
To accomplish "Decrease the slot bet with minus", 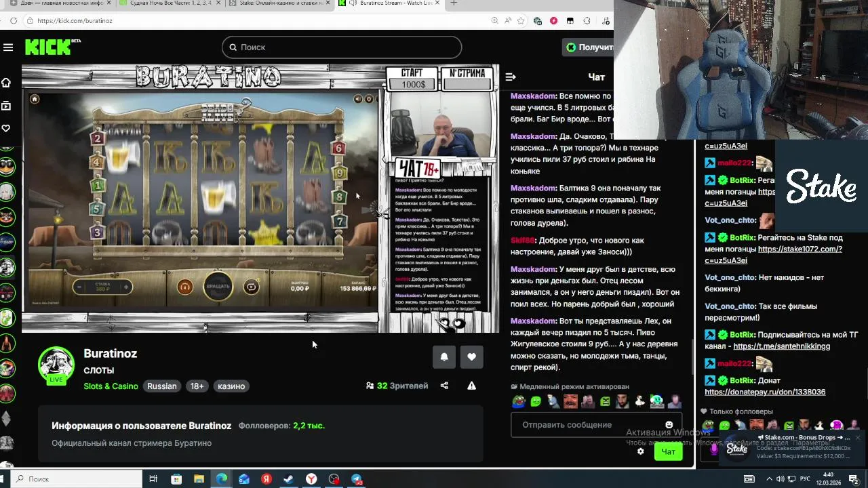I will [79, 287].
